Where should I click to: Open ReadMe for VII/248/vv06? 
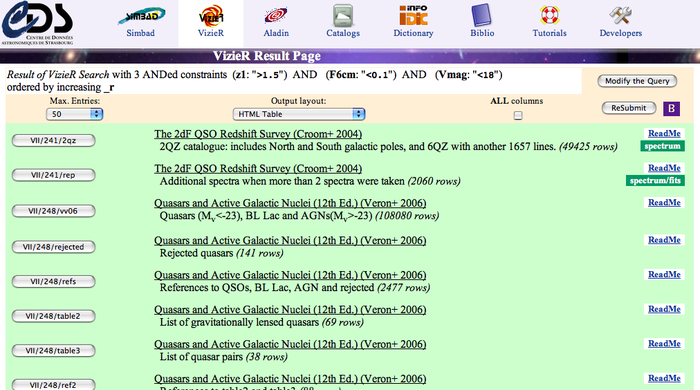tap(664, 203)
